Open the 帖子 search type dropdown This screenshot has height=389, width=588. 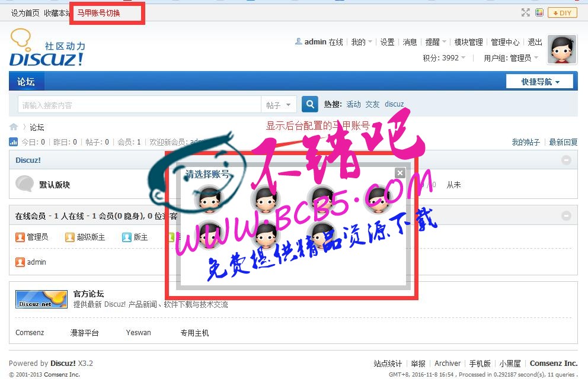point(279,105)
